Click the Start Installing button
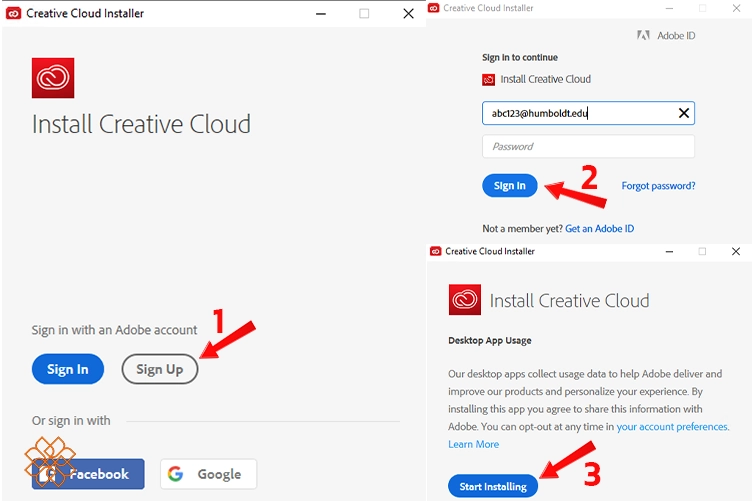This screenshot has height=501, width=752. point(493,486)
